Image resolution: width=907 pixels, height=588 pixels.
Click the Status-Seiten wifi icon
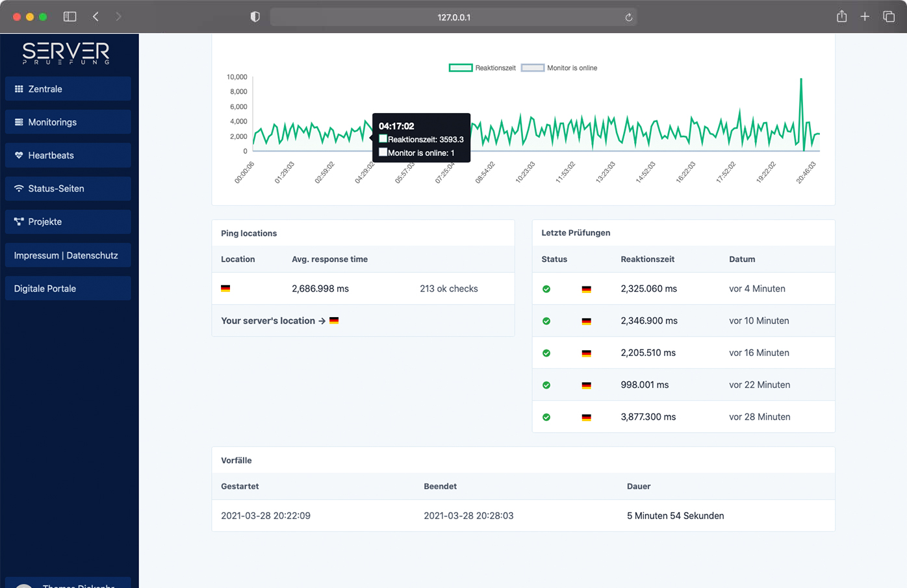pyautogui.click(x=19, y=188)
